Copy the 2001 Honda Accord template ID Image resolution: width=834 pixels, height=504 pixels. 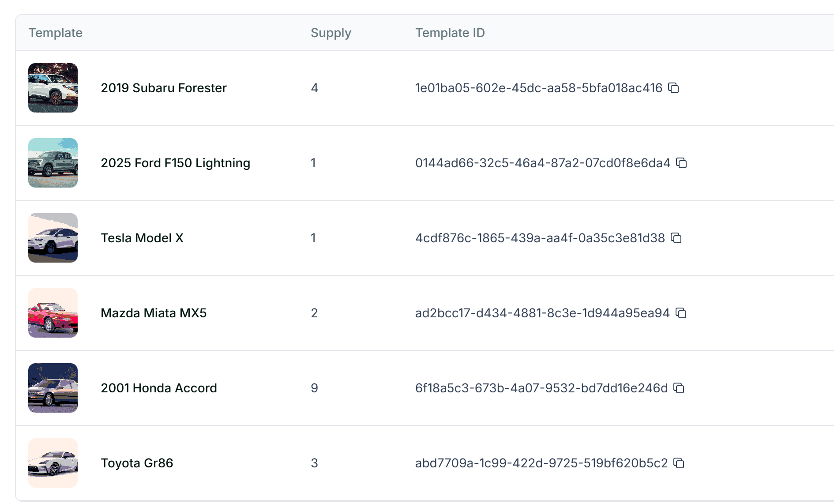pos(679,388)
